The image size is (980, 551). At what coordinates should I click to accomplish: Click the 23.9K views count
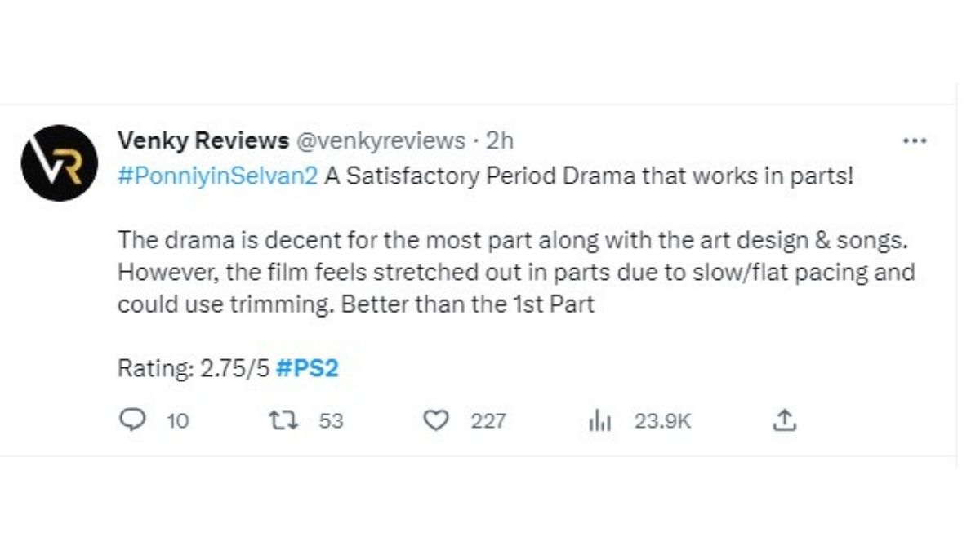[662, 421]
